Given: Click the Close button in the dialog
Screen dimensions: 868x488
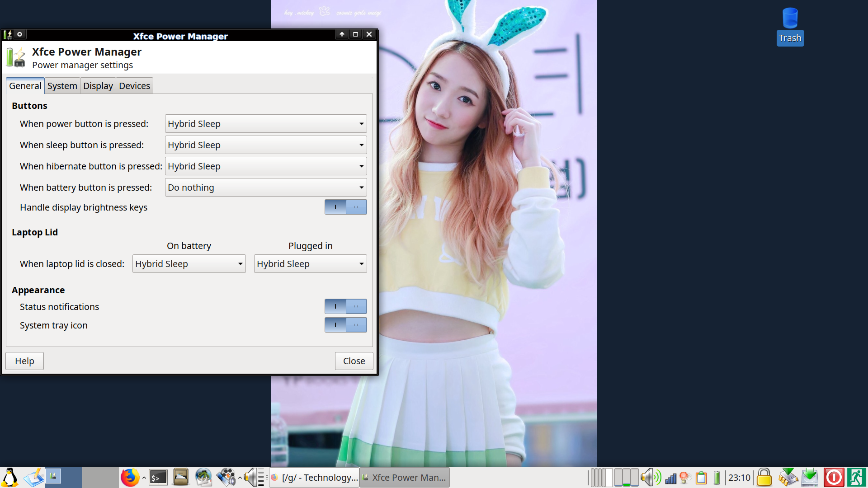Looking at the screenshot, I should click(x=354, y=361).
